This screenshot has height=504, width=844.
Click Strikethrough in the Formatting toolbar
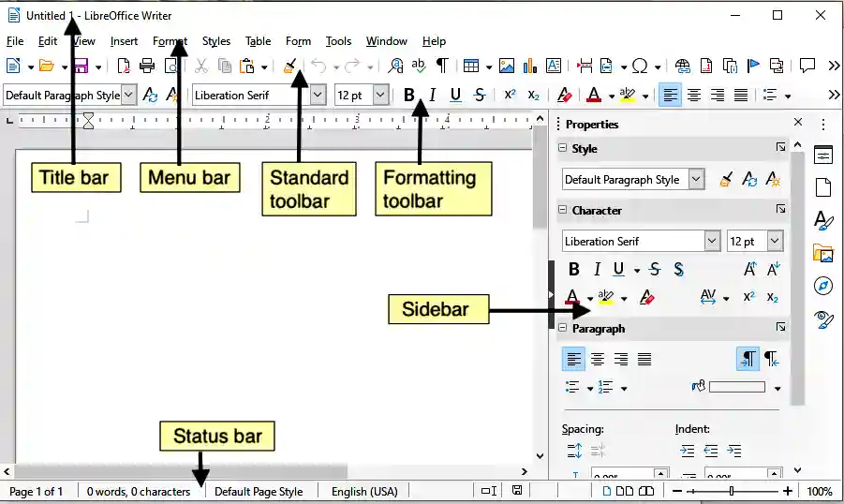click(x=480, y=96)
